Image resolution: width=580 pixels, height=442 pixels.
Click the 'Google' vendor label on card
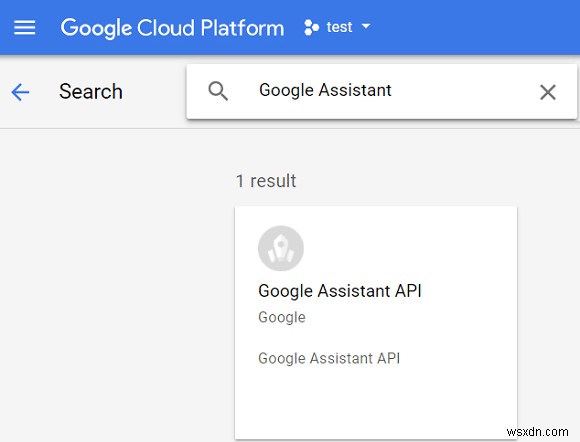pos(282,317)
